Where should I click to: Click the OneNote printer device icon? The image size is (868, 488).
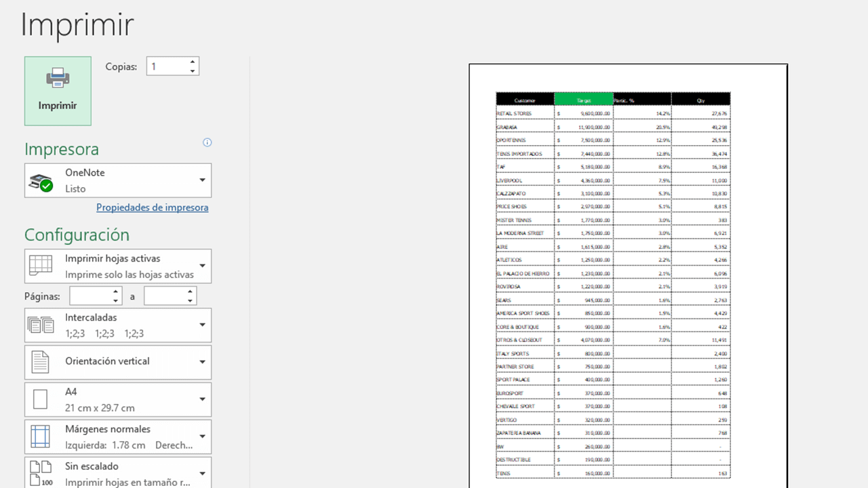(x=41, y=180)
